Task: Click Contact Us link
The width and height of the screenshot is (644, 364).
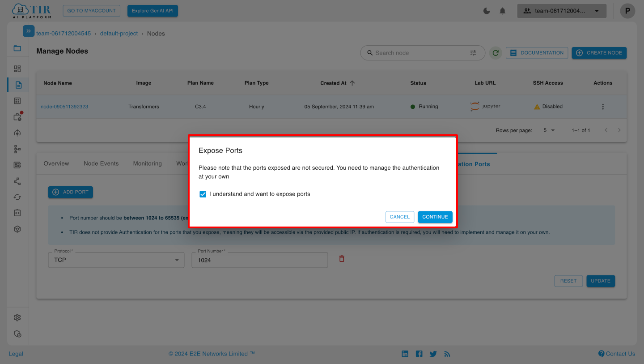Action: (617, 354)
